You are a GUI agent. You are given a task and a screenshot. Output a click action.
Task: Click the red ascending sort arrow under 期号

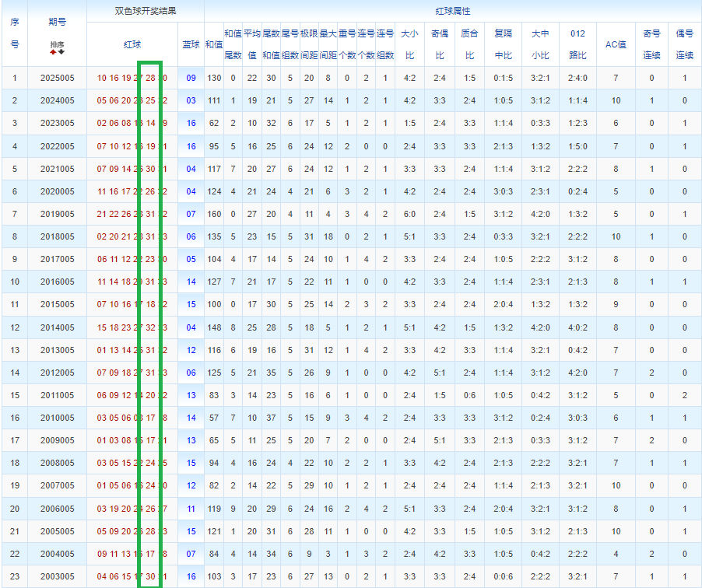tap(53, 52)
